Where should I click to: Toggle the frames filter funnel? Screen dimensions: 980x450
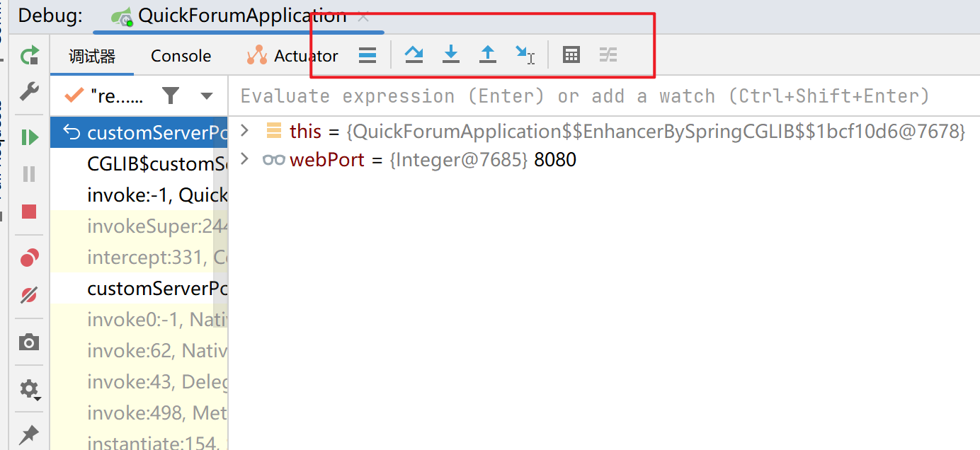click(x=171, y=95)
